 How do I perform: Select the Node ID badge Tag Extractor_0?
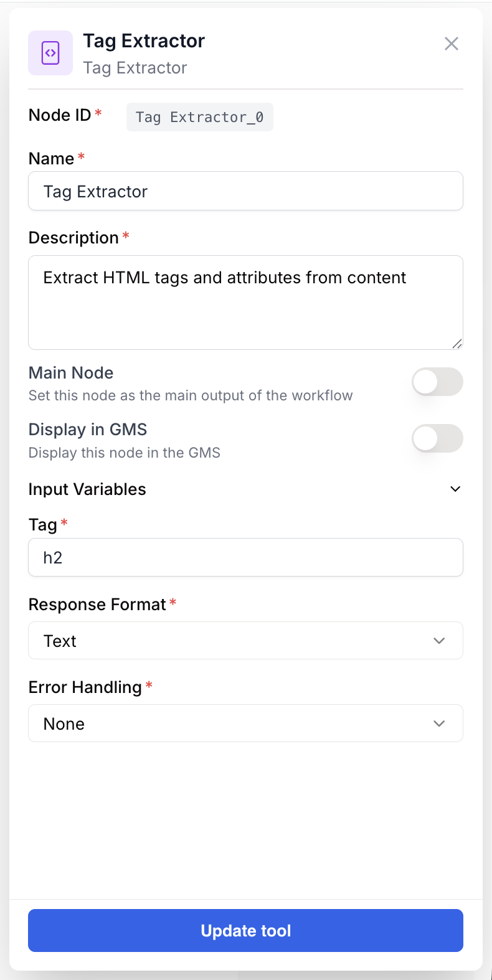[x=199, y=116]
